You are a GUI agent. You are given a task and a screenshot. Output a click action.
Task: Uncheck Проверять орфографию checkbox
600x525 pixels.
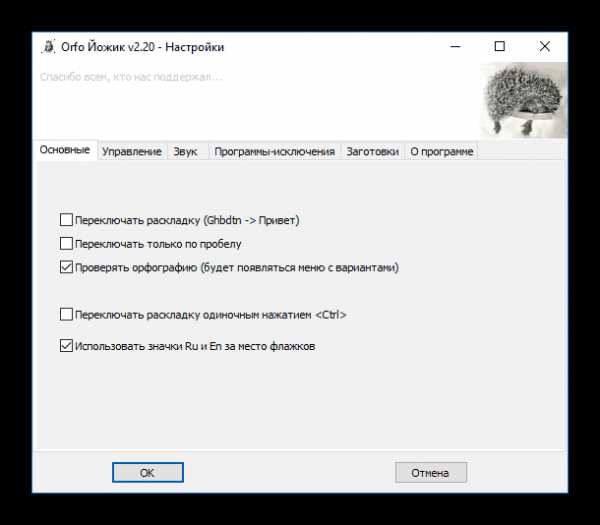[x=66, y=267]
